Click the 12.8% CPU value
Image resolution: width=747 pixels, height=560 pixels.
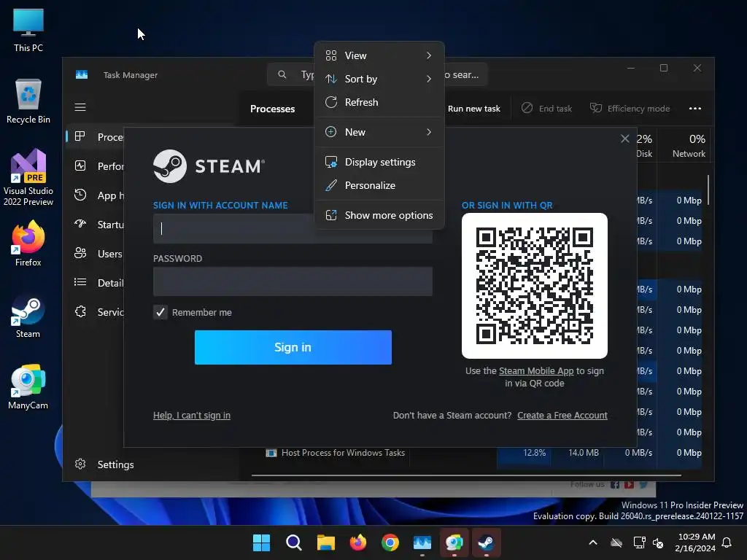(x=534, y=453)
